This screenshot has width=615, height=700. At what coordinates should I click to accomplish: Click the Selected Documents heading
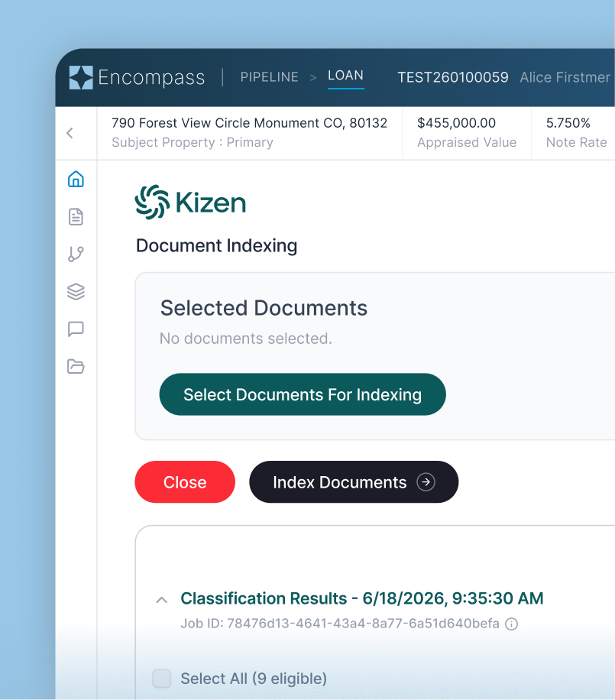pyautogui.click(x=264, y=308)
